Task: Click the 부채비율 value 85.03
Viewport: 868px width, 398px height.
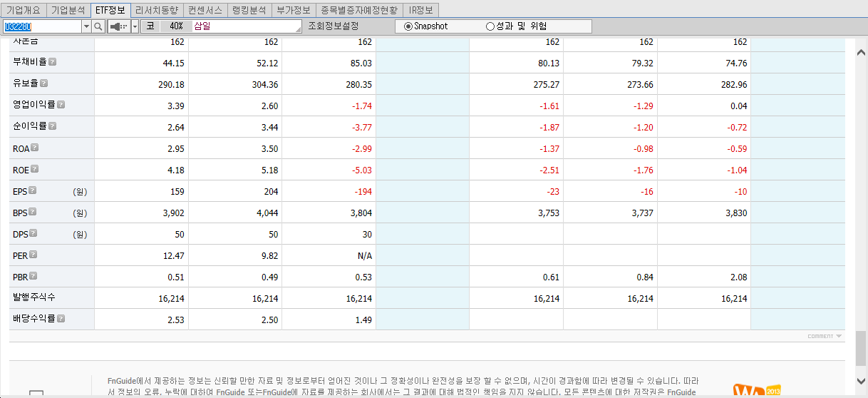Action: [361, 63]
